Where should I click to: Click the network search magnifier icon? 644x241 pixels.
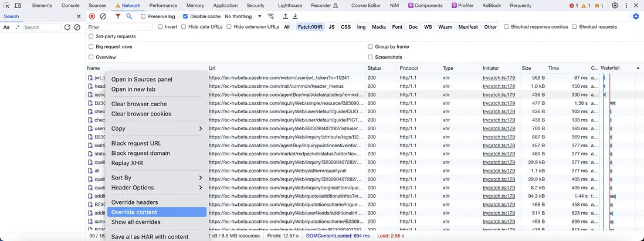tap(129, 16)
